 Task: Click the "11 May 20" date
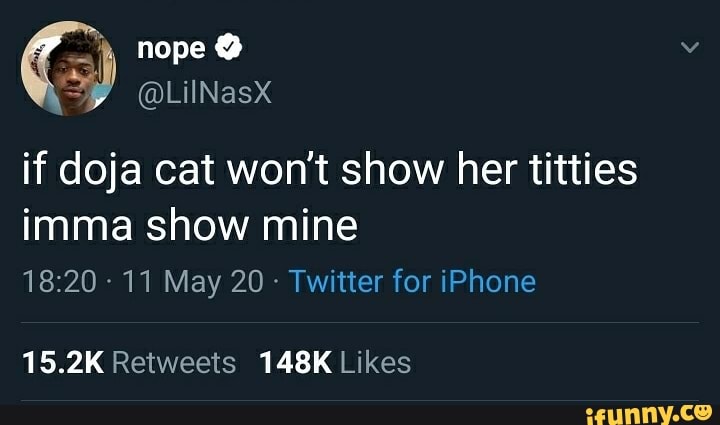[190, 281]
